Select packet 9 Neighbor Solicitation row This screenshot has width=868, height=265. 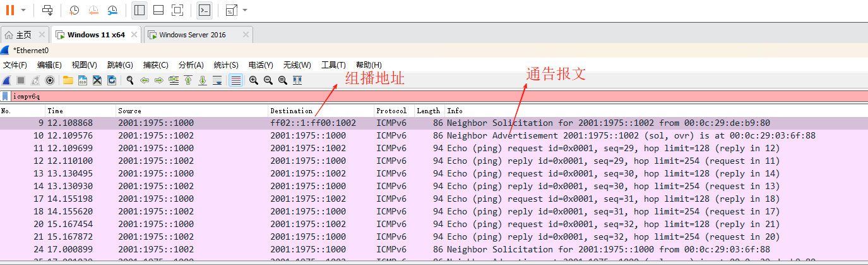[434, 123]
